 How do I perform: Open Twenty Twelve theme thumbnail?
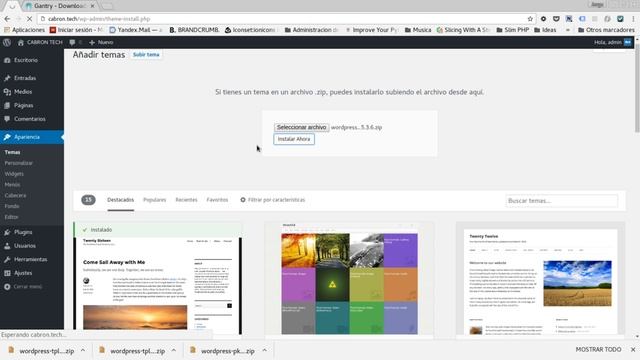(540, 279)
